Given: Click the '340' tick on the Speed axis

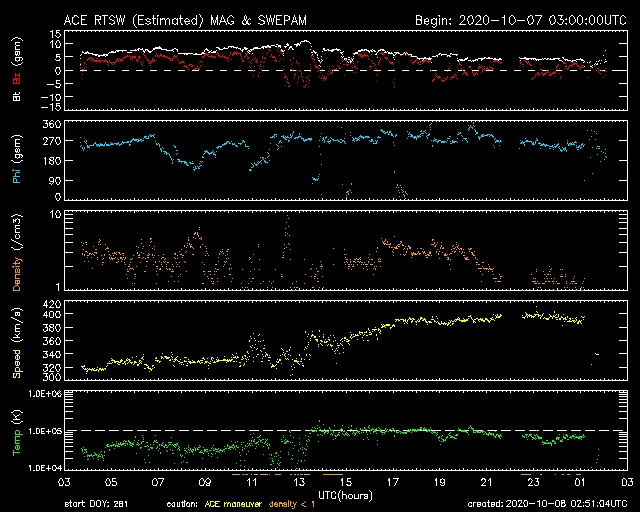Looking at the screenshot, I should click(x=52, y=354).
